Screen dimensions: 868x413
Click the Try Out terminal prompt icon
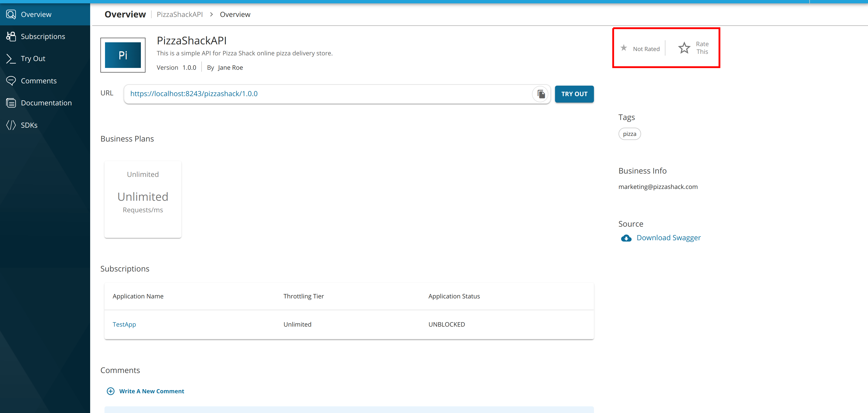(11, 59)
